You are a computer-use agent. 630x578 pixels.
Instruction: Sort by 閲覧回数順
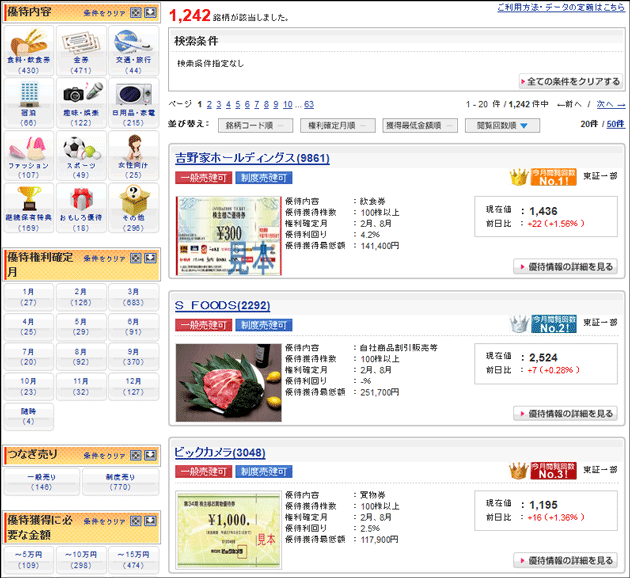pos(502,126)
